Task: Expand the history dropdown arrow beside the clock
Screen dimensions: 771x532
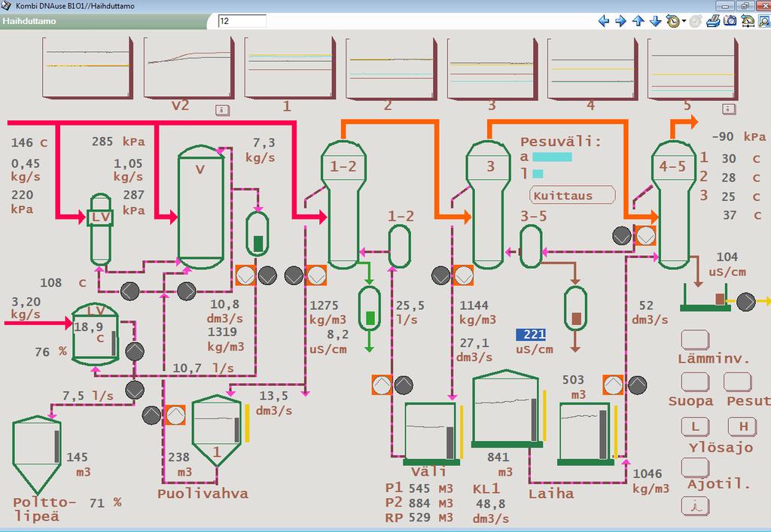Action: 684,21
